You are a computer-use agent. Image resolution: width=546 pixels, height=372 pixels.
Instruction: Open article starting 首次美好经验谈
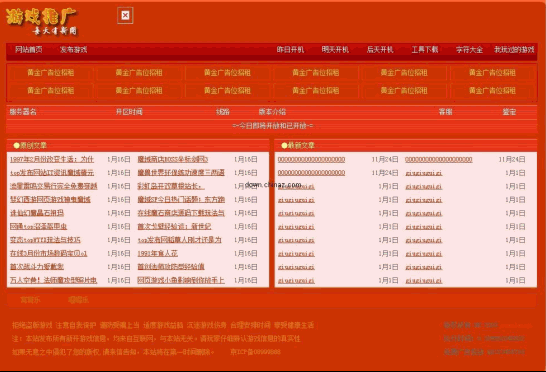[174, 226]
